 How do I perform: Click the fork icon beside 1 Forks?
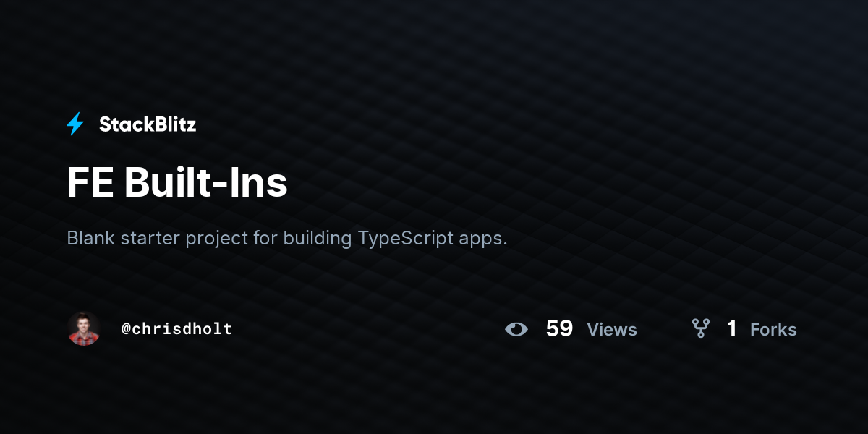pos(700,329)
